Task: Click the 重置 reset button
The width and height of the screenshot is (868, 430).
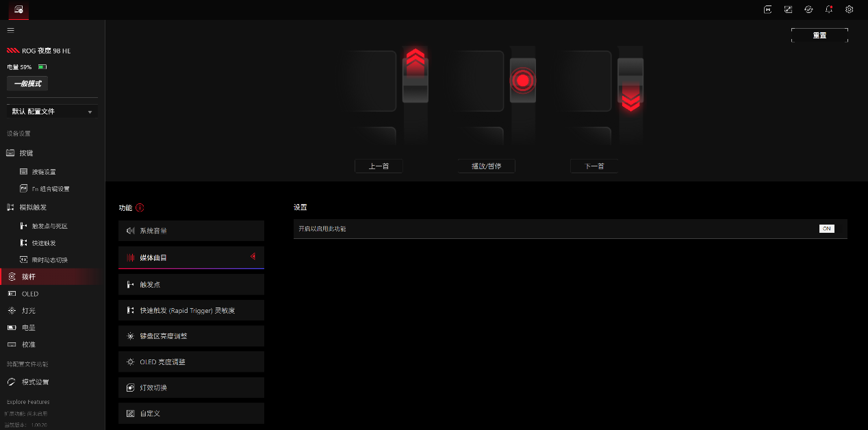Action: [x=819, y=35]
